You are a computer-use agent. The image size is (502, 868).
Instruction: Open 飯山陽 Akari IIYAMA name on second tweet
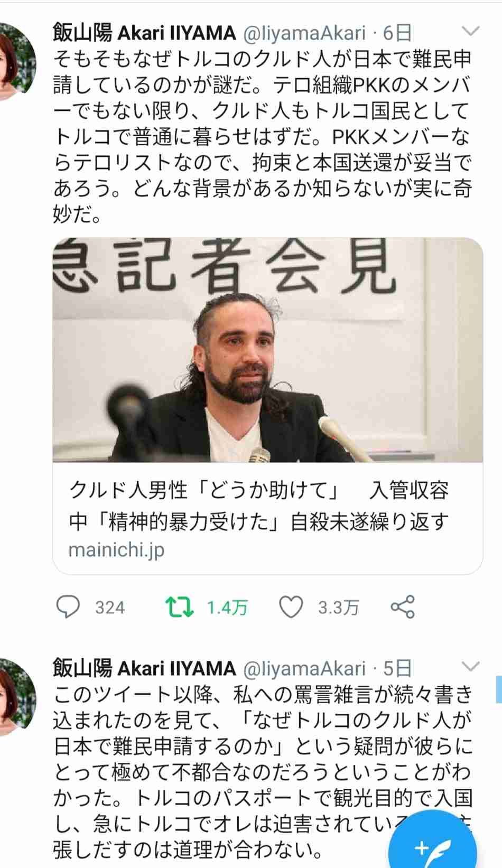pyautogui.click(x=144, y=668)
